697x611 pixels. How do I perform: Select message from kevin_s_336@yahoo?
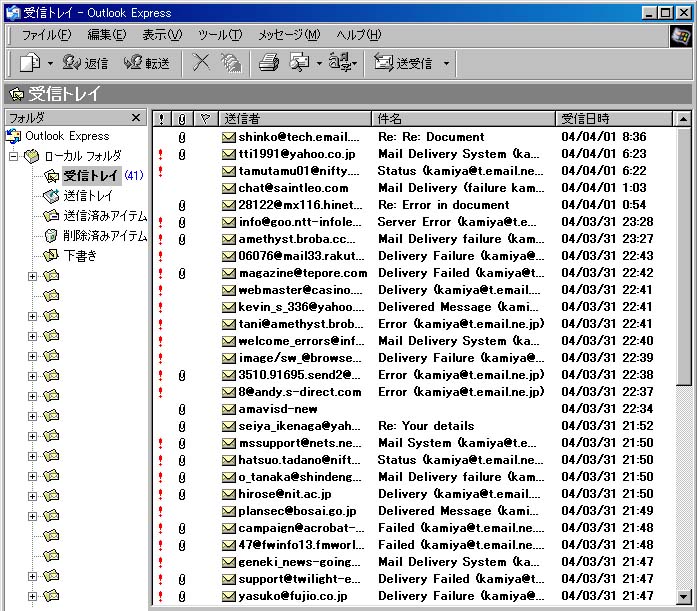[301, 307]
